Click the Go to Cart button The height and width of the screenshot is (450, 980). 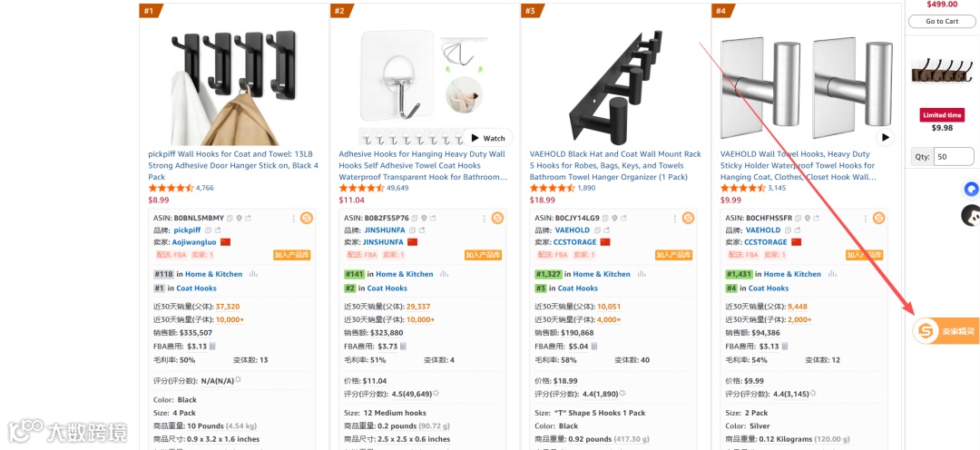tap(942, 21)
